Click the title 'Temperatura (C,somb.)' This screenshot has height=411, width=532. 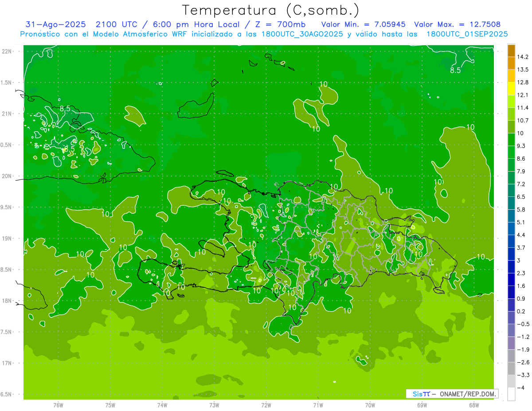[271, 10]
